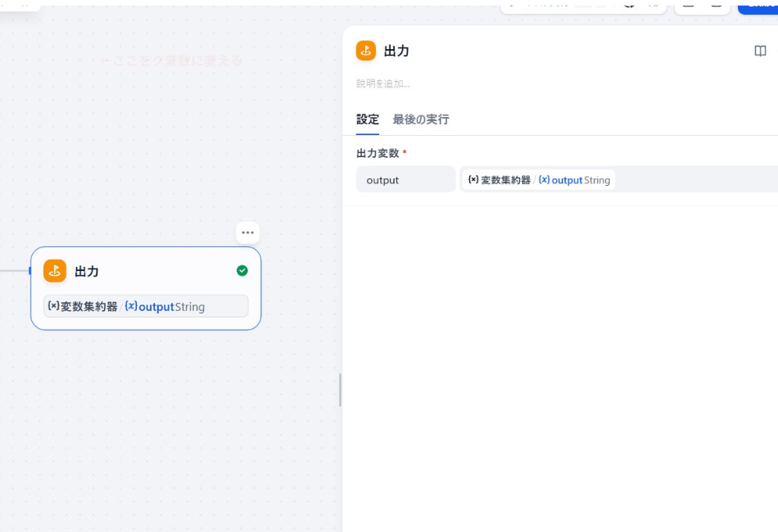The image size is (778, 532).
Task: Open node options via the ellipsis icon
Action: pyautogui.click(x=247, y=232)
